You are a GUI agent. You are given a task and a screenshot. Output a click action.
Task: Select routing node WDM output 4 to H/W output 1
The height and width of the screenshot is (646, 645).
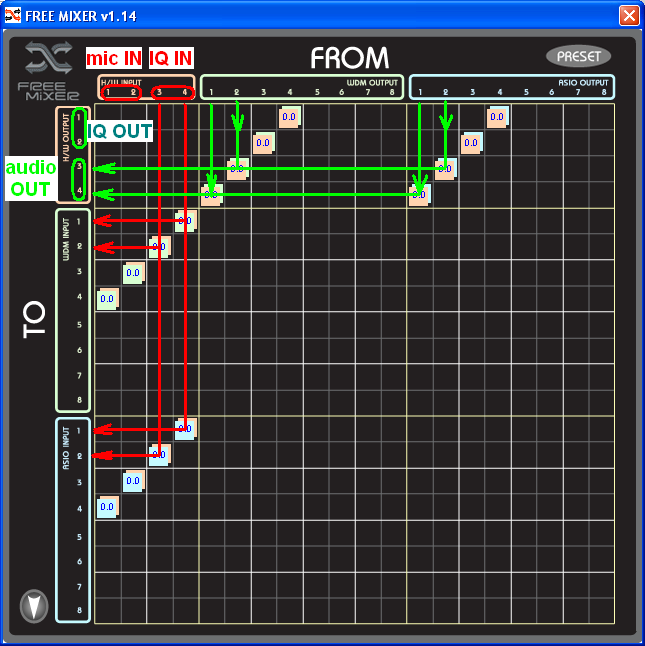pyautogui.click(x=289, y=117)
